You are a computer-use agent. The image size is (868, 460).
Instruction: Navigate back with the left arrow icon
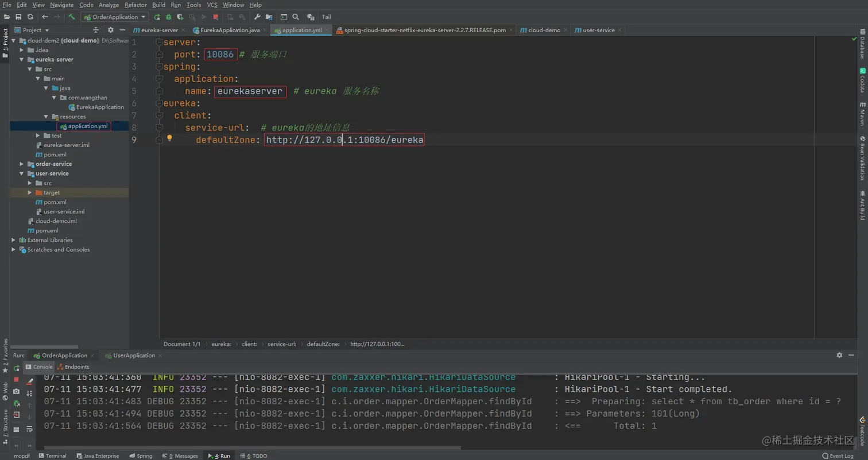point(45,17)
